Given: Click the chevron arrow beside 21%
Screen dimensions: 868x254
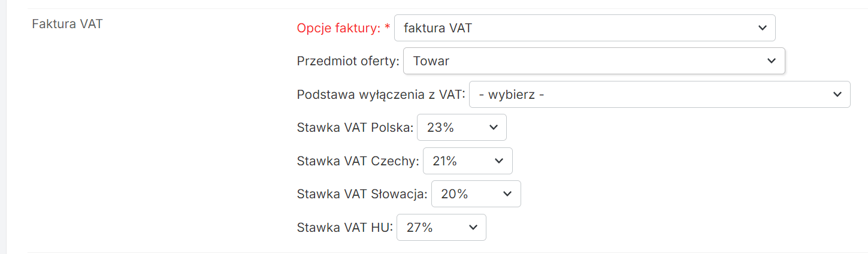Looking at the screenshot, I should [x=499, y=161].
